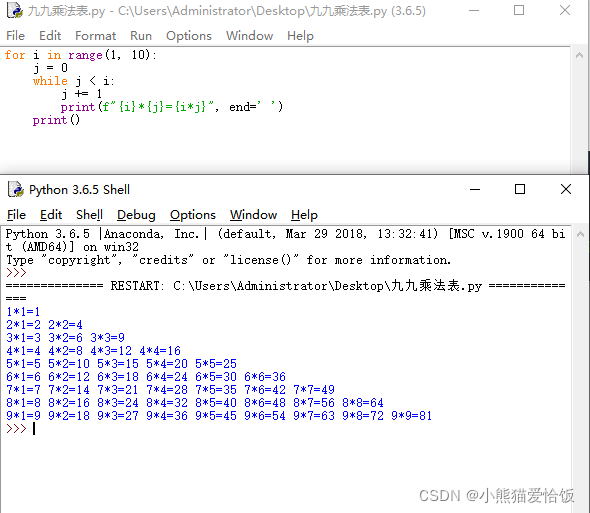Click the editor scrollbar up arrow
The width and height of the screenshot is (590, 513).
[579, 55]
